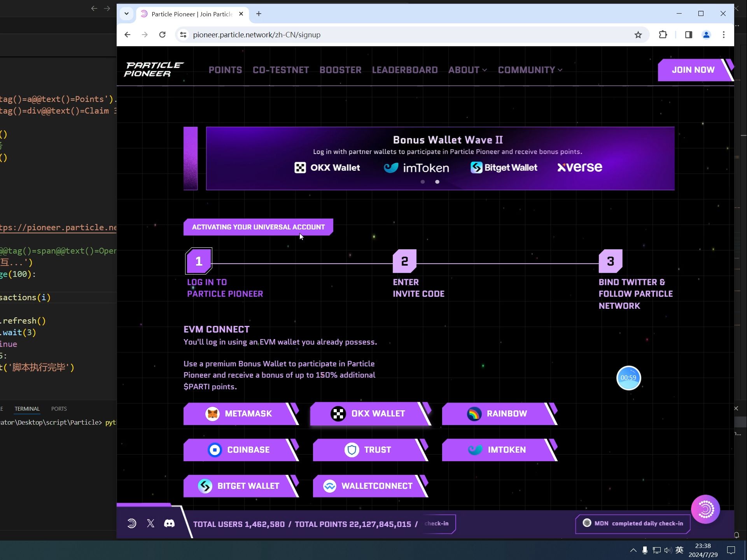Open the taskbar clock and date
Image resolution: width=747 pixels, height=560 pixels.
(703, 550)
